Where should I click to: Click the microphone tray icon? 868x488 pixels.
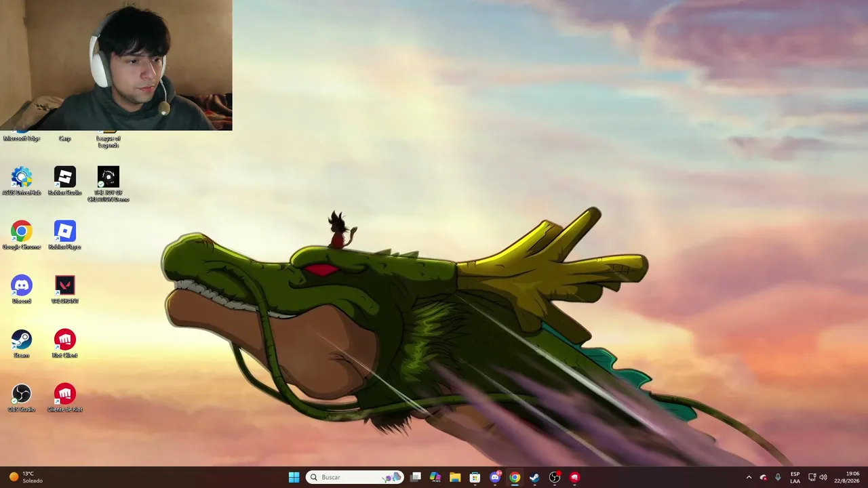pos(778,477)
